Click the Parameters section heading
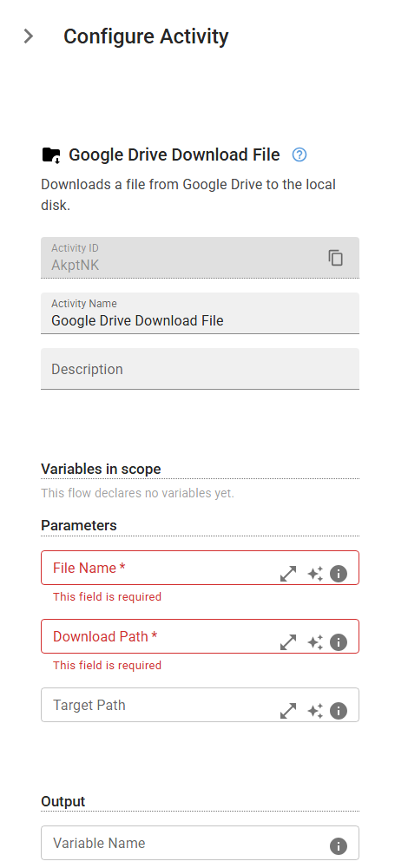The width and height of the screenshot is (408, 868). tap(79, 525)
